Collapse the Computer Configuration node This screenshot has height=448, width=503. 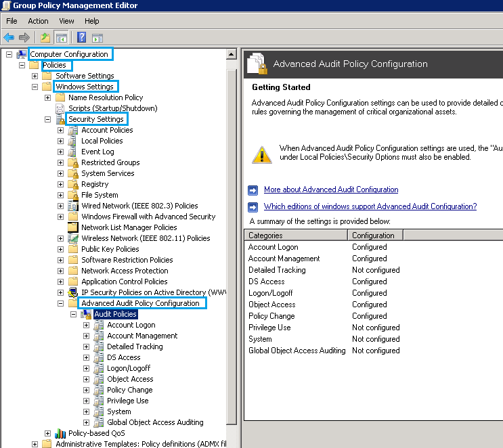pyautogui.click(x=9, y=55)
